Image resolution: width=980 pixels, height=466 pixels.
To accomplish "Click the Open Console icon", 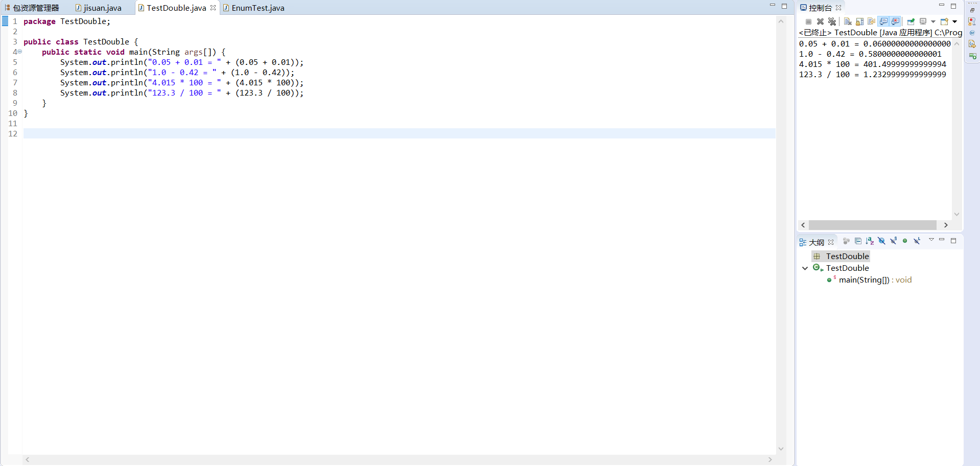I will [944, 21].
